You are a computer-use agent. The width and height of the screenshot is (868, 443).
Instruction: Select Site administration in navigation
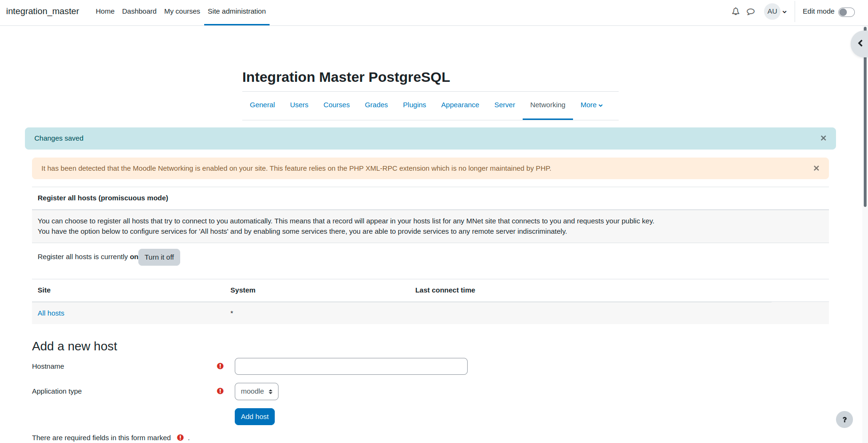click(237, 11)
